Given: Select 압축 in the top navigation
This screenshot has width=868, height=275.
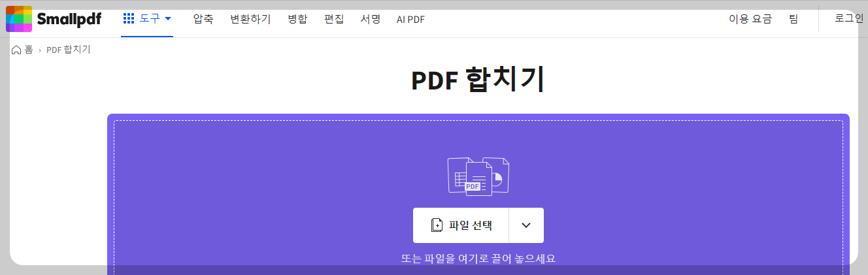Looking at the screenshot, I should click(203, 20).
